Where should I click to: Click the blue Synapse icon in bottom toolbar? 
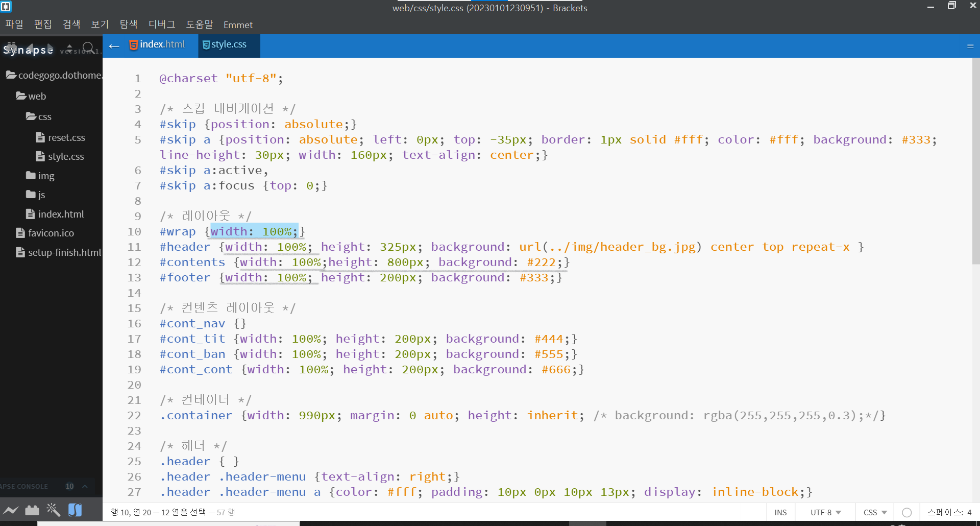pyautogui.click(x=75, y=510)
